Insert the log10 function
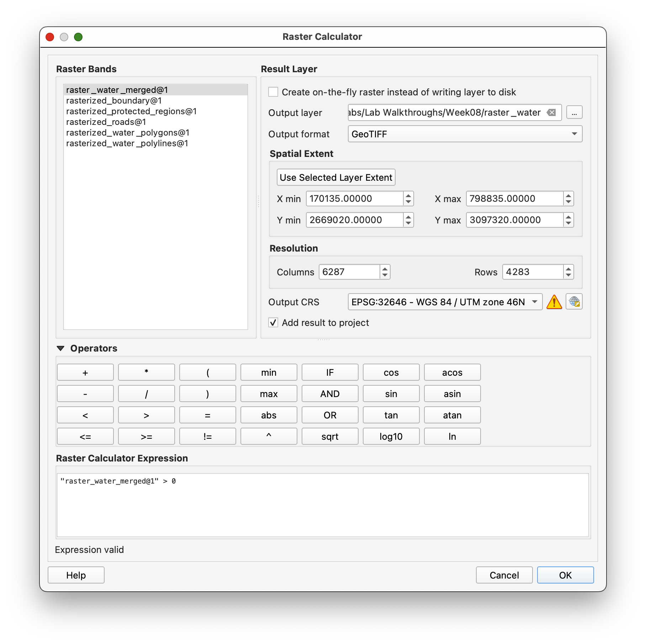This screenshot has height=644, width=646. 391,437
